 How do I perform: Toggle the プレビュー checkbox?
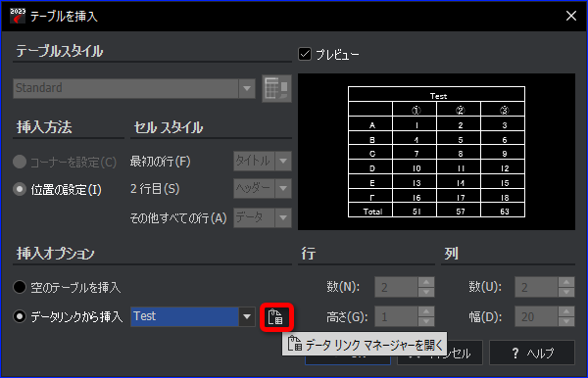[x=305, y=54]
